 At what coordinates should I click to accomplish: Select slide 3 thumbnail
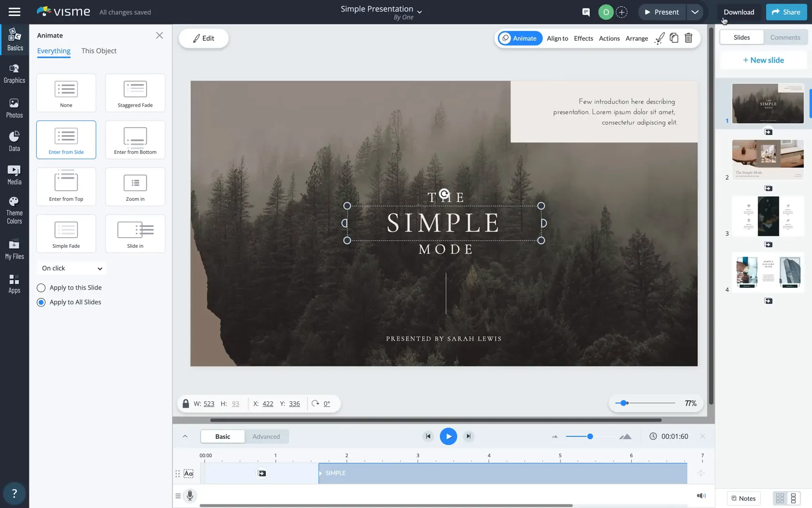768,216
